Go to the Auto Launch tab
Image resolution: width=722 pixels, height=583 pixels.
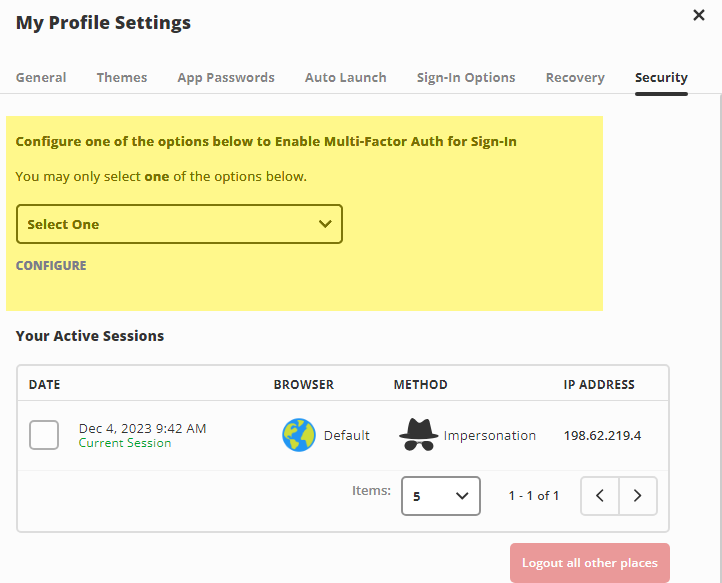(345, 77)
